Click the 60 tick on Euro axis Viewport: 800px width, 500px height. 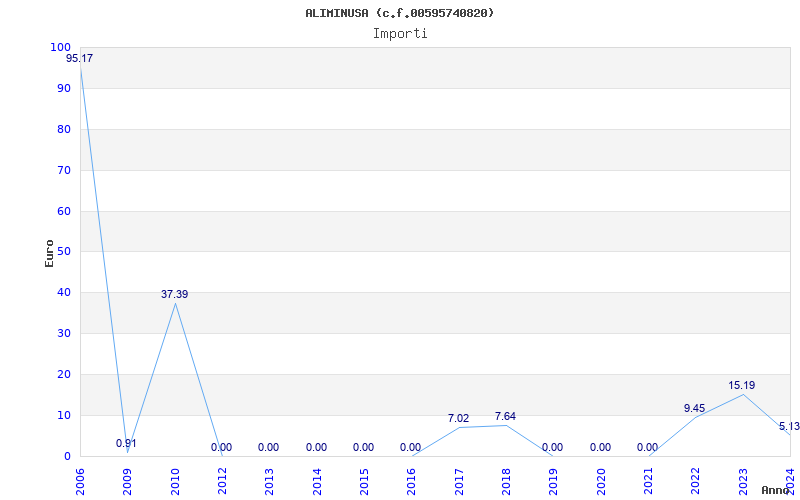click(64, 211)
